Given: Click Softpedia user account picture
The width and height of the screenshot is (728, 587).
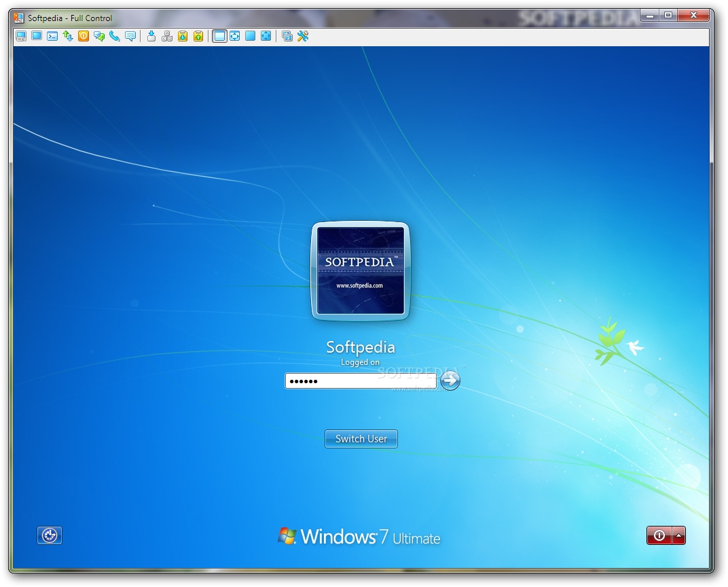Looking at the screenshot, I should pos(361,271).
